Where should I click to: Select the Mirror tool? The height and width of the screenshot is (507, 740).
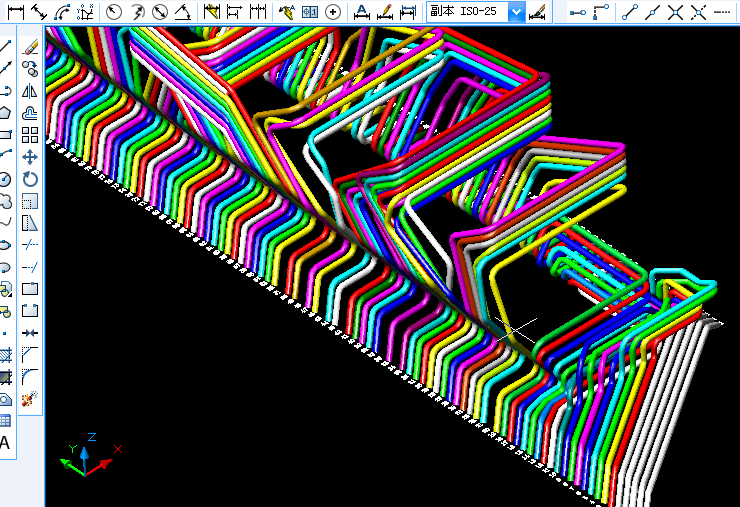point(30,91)
